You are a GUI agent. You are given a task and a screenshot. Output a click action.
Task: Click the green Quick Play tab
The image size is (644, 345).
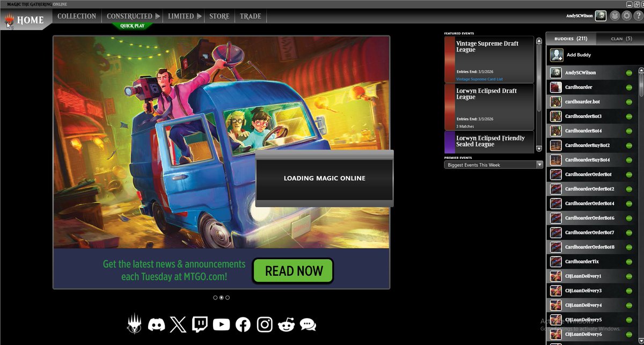tap(132, 26)
